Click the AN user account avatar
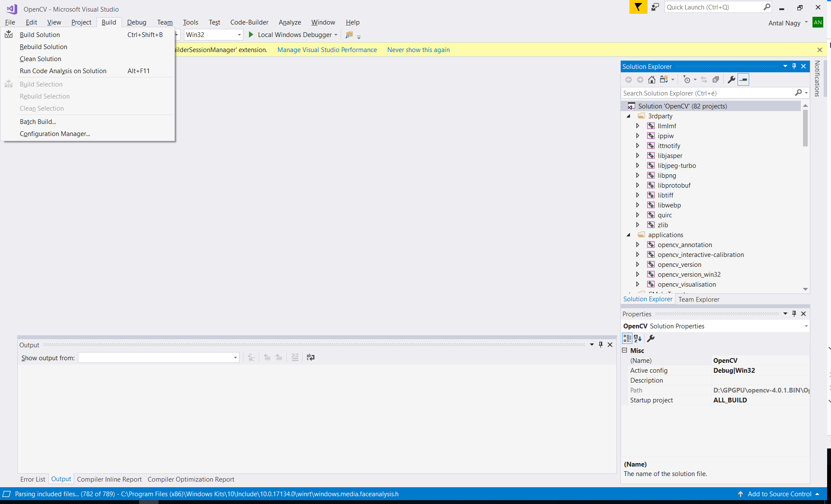The height and width of the screenshot is (504, 831). pos(818,22)
